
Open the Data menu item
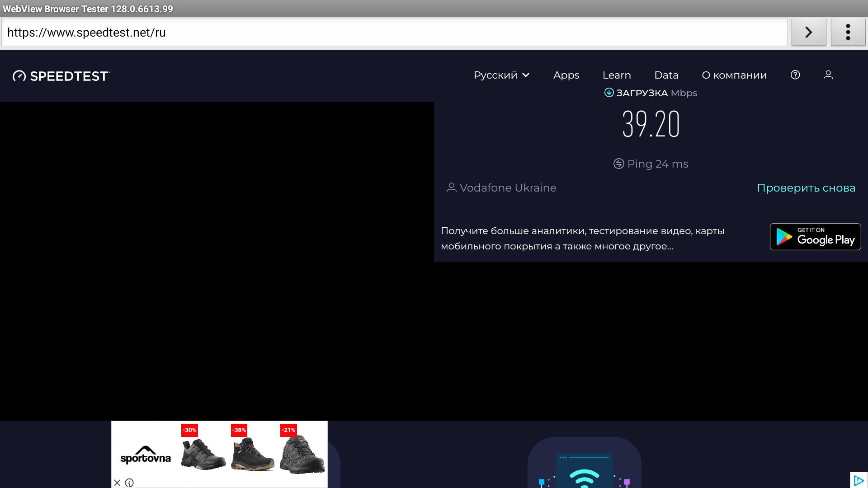click(666, 75)
